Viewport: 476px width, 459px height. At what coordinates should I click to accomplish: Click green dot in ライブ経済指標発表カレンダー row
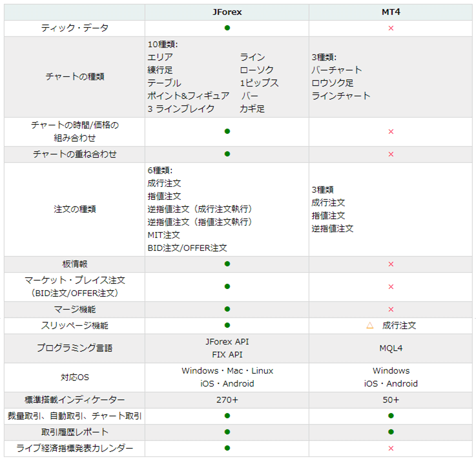tap(227, 448)
